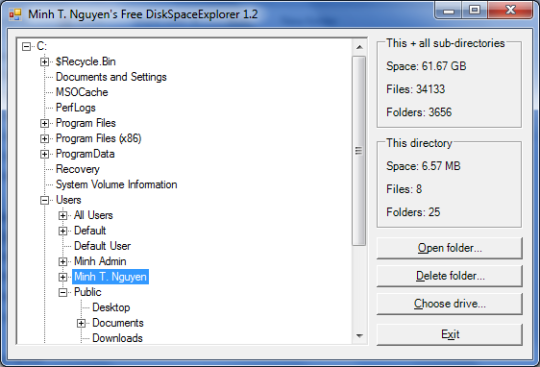Select the C: tree item
540x367 pixels.
click(x=42, y=46)
